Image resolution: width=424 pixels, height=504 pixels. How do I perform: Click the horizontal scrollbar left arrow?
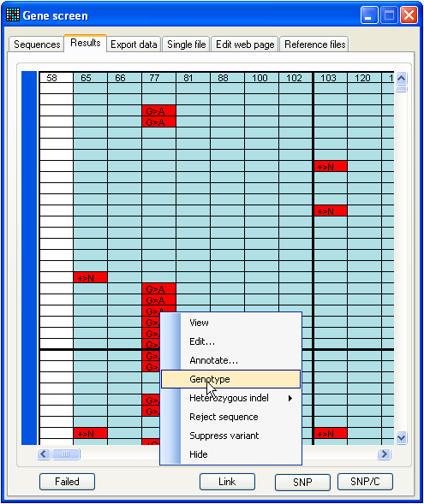pyautogui.click(x=44, y=454)
